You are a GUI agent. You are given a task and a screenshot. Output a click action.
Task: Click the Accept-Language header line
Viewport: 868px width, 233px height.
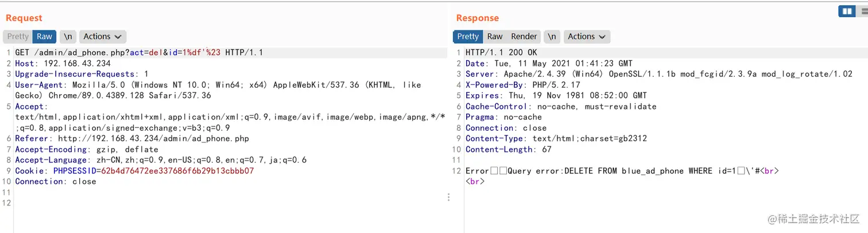tap(161, 160)
